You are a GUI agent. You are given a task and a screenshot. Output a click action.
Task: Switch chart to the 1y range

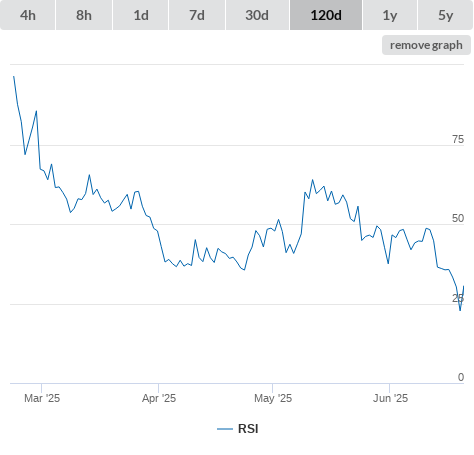(390, 15)
